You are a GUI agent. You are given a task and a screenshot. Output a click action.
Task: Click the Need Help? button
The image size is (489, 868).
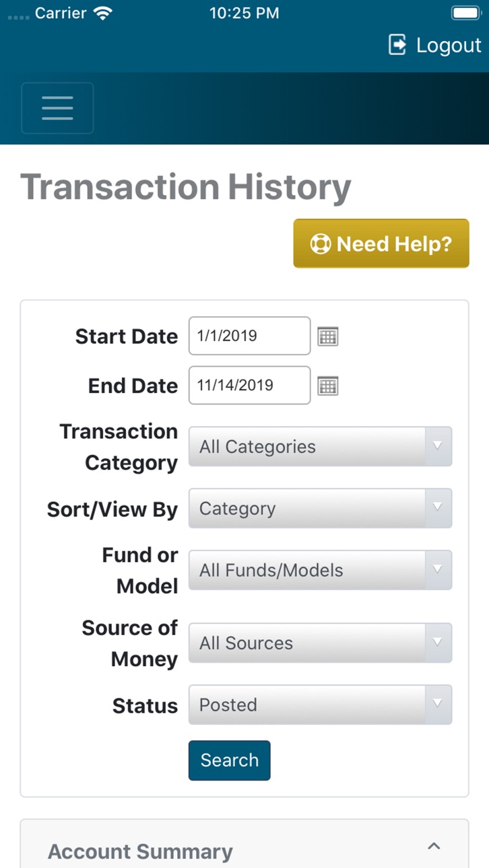pyautogui.click(x=381, y=244)
